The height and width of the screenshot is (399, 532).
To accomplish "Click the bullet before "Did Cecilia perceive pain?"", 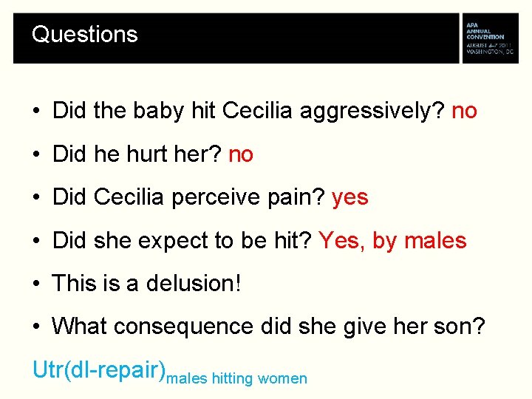I will pyautogui.click(x=36, y=198).
